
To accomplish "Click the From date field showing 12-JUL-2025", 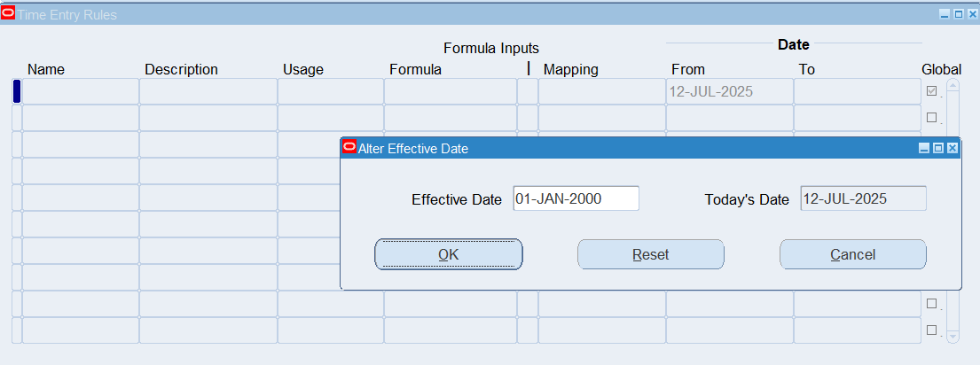I will [728, 91].
